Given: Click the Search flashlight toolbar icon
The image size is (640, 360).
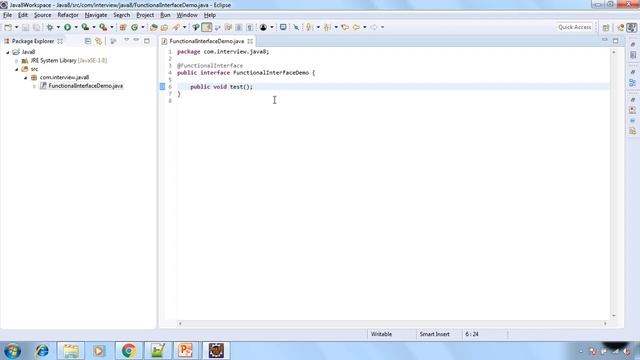Looking at the screenshot, I should (x=176, y=27).
